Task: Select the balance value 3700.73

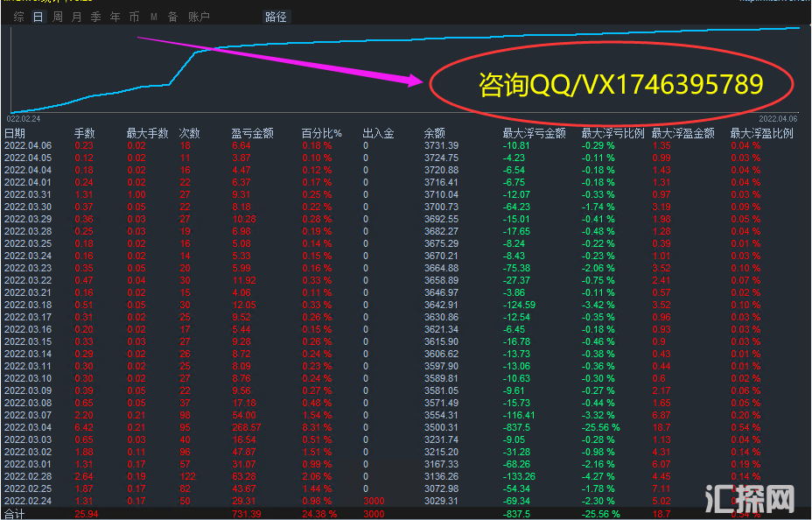Action: [x=441, y=207]
